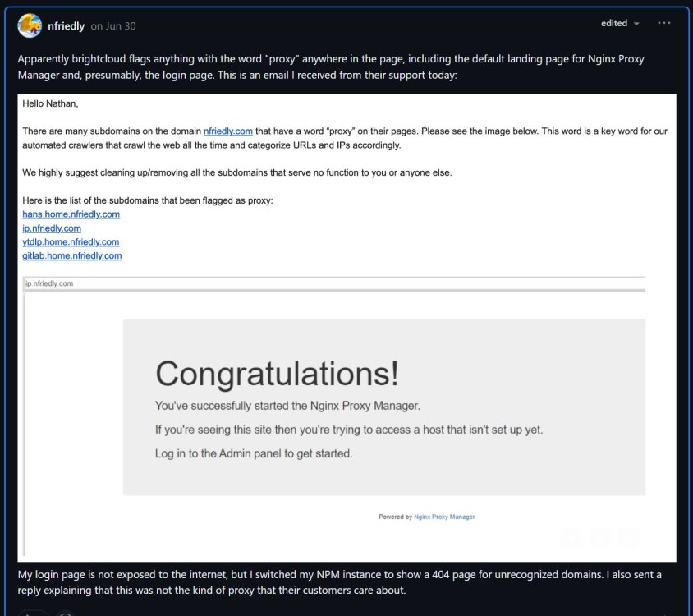Screen dimensions: 693x616
Task: Open the embedded email screenshot at 'Congratulations!'
Action: pos(277,374)
